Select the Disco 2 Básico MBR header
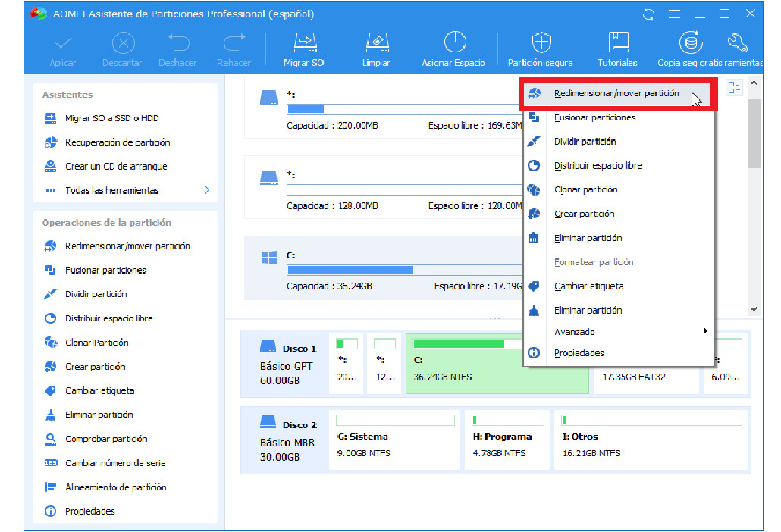Screen dimensions: 781x532 285,440
